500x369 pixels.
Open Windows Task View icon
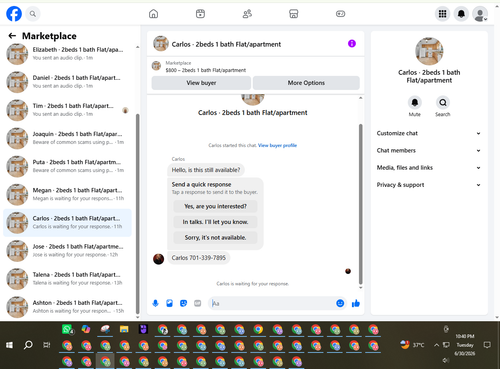coord(47,345)
